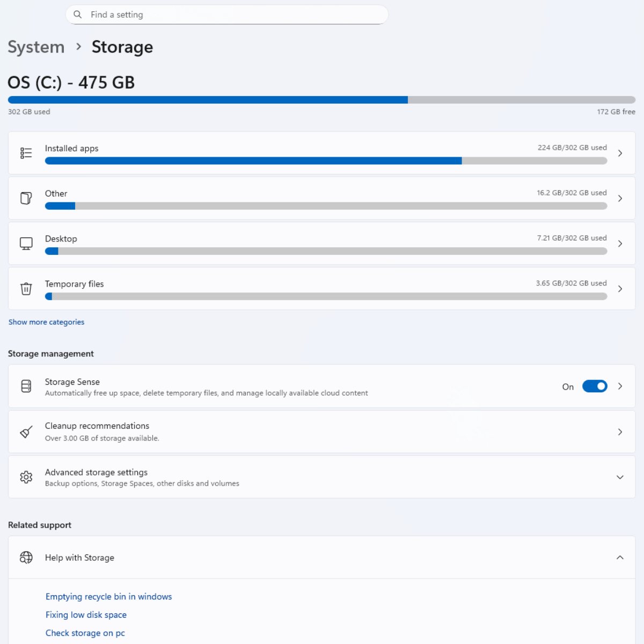The image size is (644, 644).
Task: Click the Desktop monitor icon
Action: pyautogui.click(x=26, y=243)
